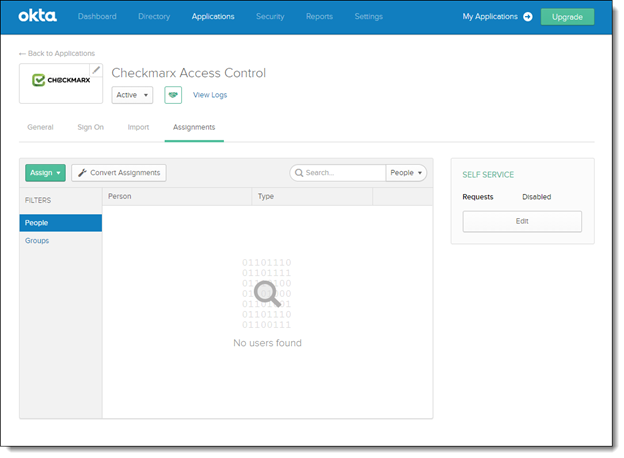Viewport: 624px width, 458px height.
Task: Open the Reports menu
Action: tap(319, 16)
